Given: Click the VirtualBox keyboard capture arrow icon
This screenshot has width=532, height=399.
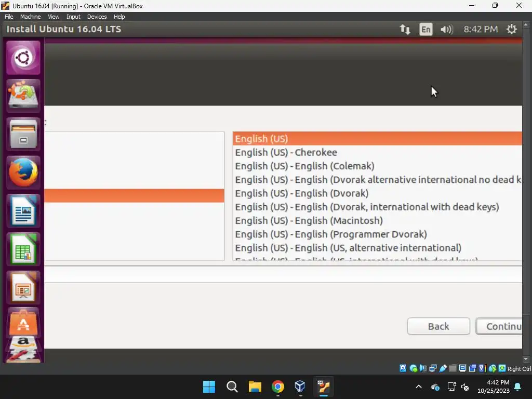Looking at the screenshot, I should click(x=502, y=368).
